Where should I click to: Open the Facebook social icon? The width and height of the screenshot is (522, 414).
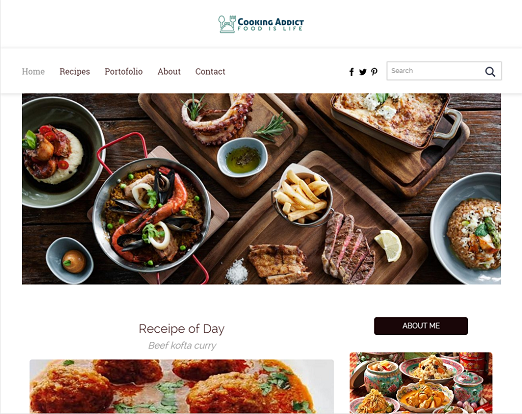point(351,72)
